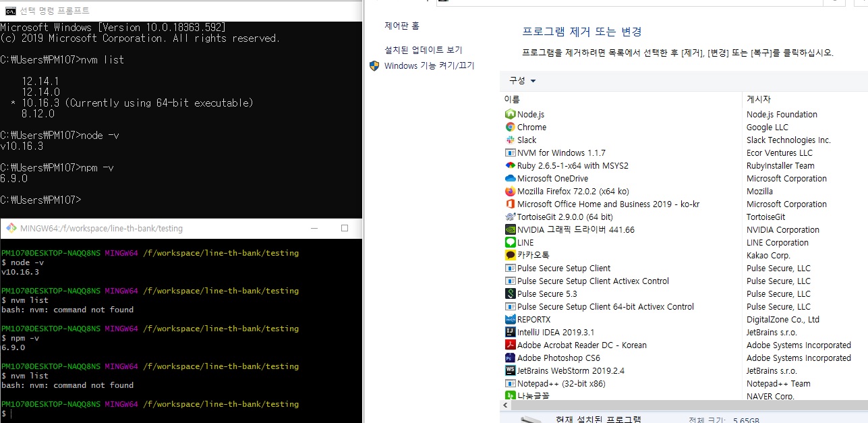The image size is (868, 423).
Task: Click the LINE messenger icon
Action: click(510, 243)
